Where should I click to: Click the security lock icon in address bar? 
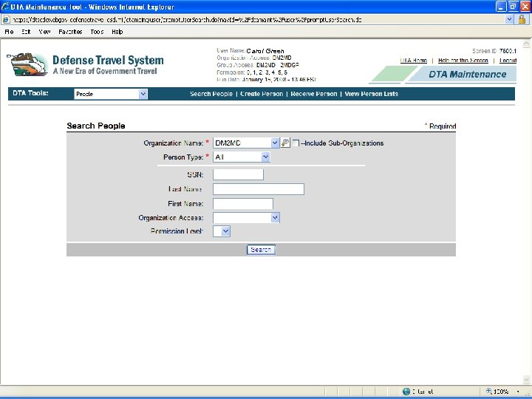pos(522,20)
